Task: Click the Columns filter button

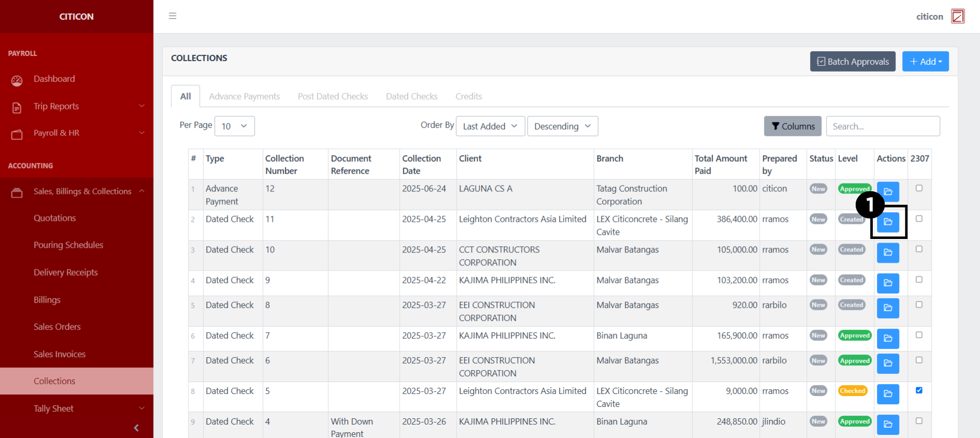Action: pos(792,126)
